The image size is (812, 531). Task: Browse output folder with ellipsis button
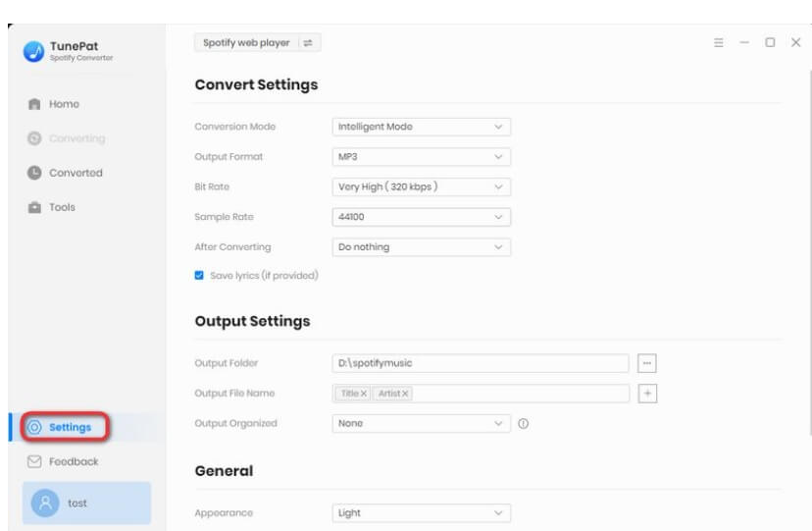pos(647,363)
